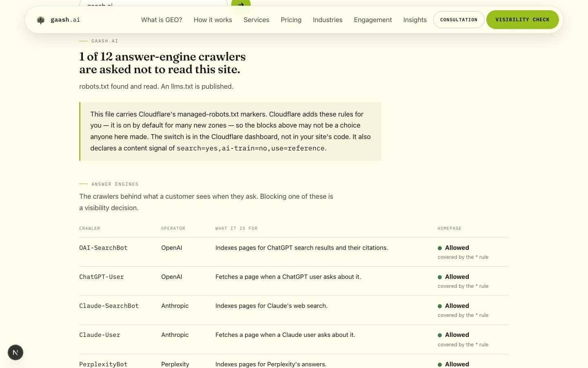Click the Allowed status for Claude-SearchBot

tap(453, 306)
